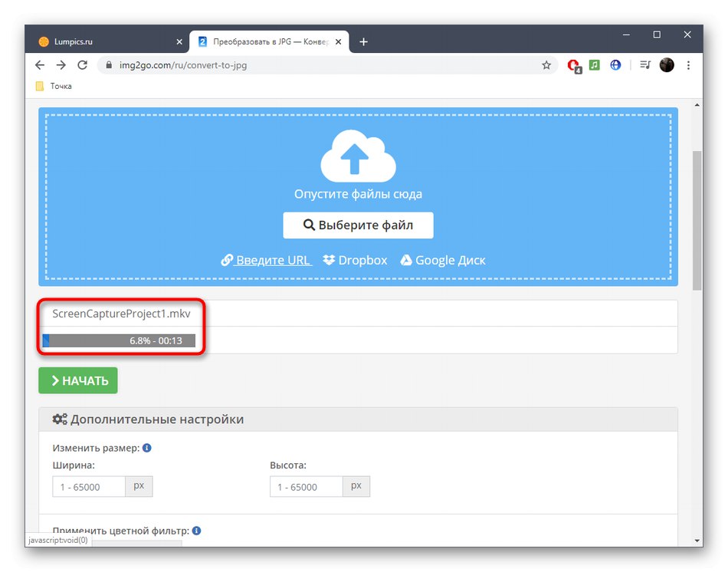The height and width of the screenshot is (572, 728).
Task: Click the address bar URL
Action: point(183,65)
